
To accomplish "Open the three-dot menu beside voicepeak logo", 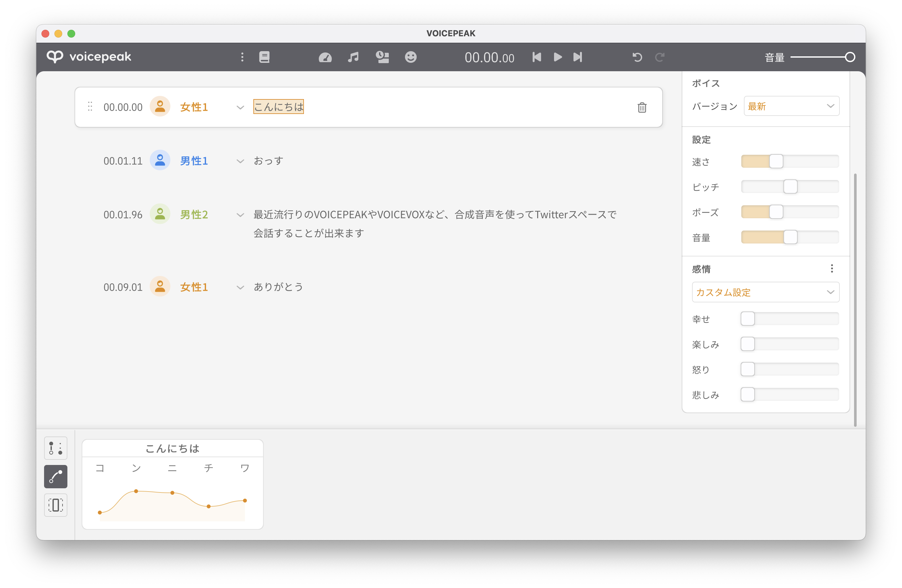I will click(242, 57).
